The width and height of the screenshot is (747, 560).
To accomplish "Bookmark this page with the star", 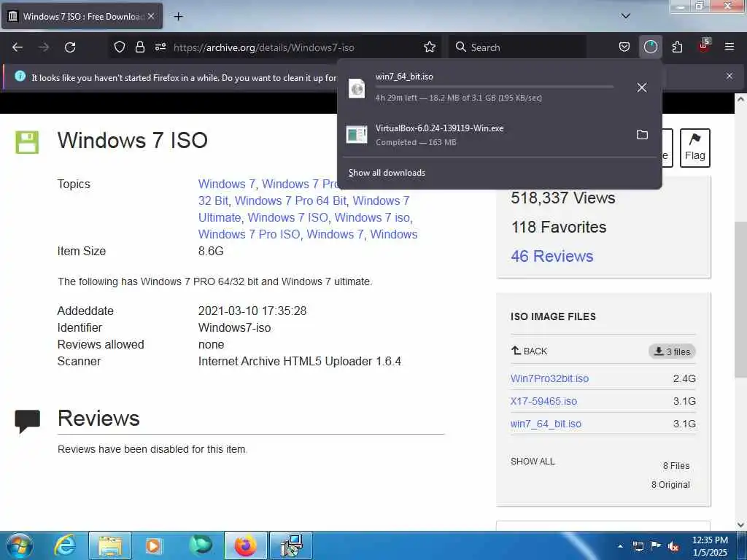I will pyautogui.click(x=429, y=47).
